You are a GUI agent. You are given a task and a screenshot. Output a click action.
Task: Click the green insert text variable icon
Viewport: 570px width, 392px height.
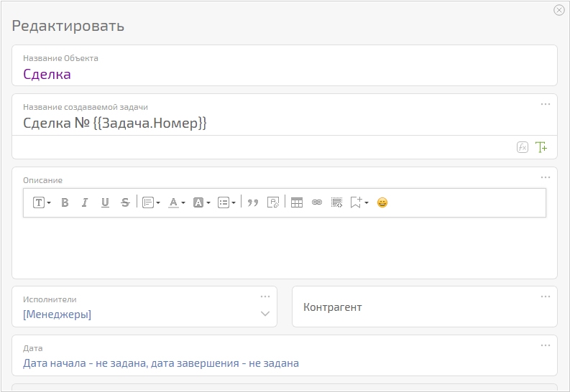[541, 147]
